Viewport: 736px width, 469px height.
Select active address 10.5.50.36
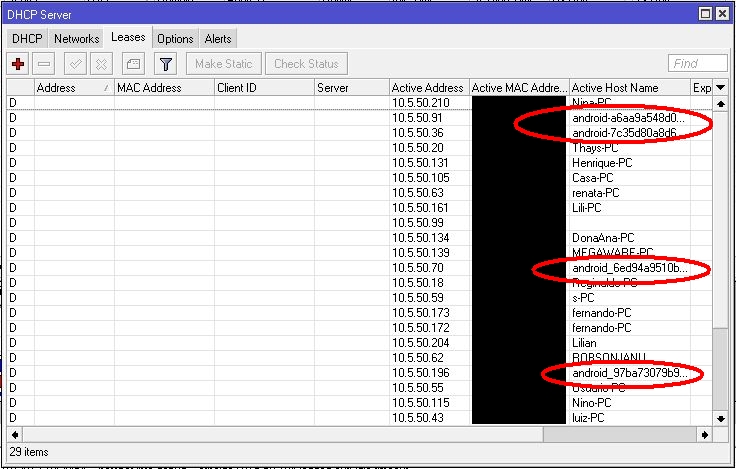click(x=418, y=133)
